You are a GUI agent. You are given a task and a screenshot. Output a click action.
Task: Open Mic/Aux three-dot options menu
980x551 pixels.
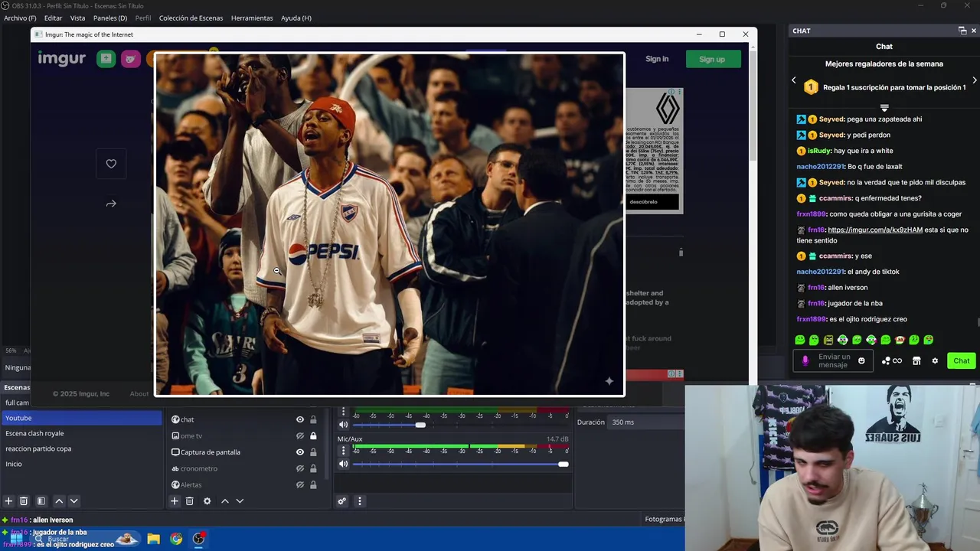point(343,451)
